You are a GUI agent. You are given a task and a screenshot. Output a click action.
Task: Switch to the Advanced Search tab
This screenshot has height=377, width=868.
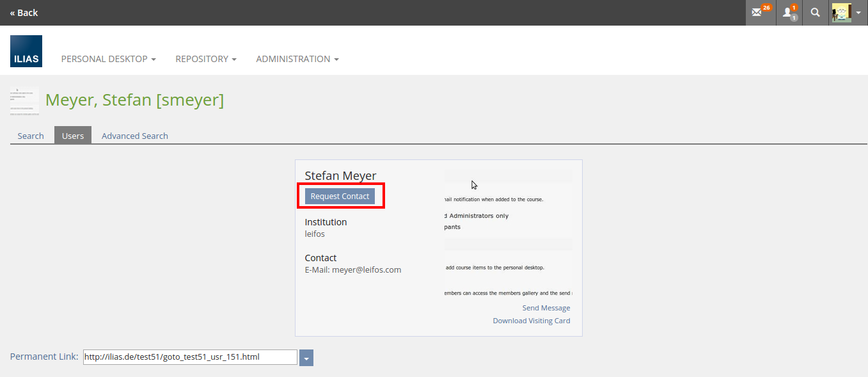(x=134, y=136)
